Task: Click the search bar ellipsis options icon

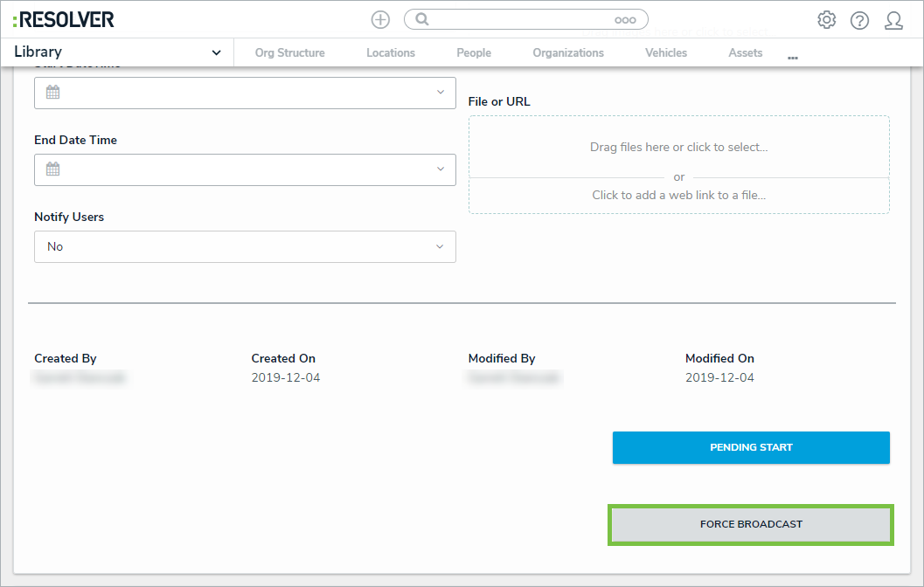Action: point(625,20)
